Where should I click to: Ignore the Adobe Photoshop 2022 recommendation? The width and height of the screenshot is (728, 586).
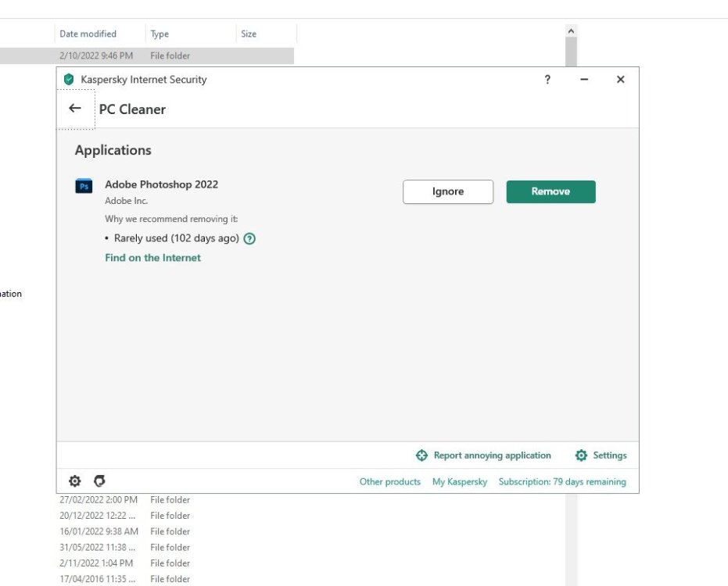coord(448,191)
